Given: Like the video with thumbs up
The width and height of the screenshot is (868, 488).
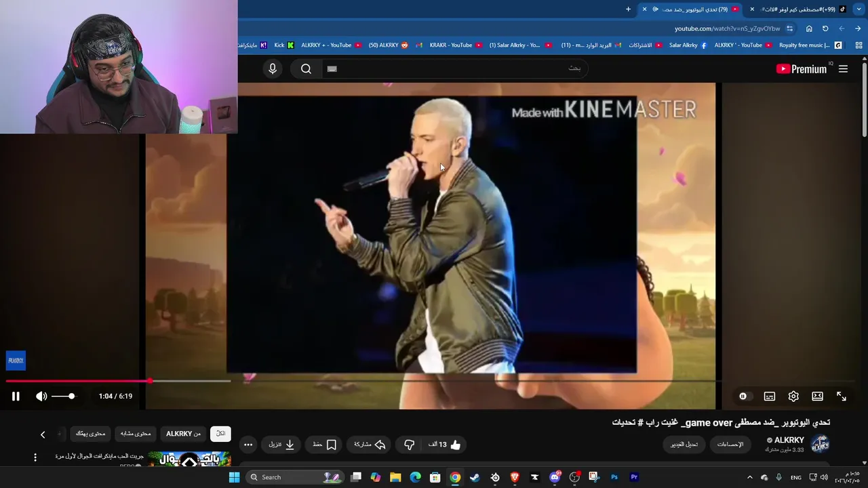Looking at the screenshot, I should click(445, 445).
